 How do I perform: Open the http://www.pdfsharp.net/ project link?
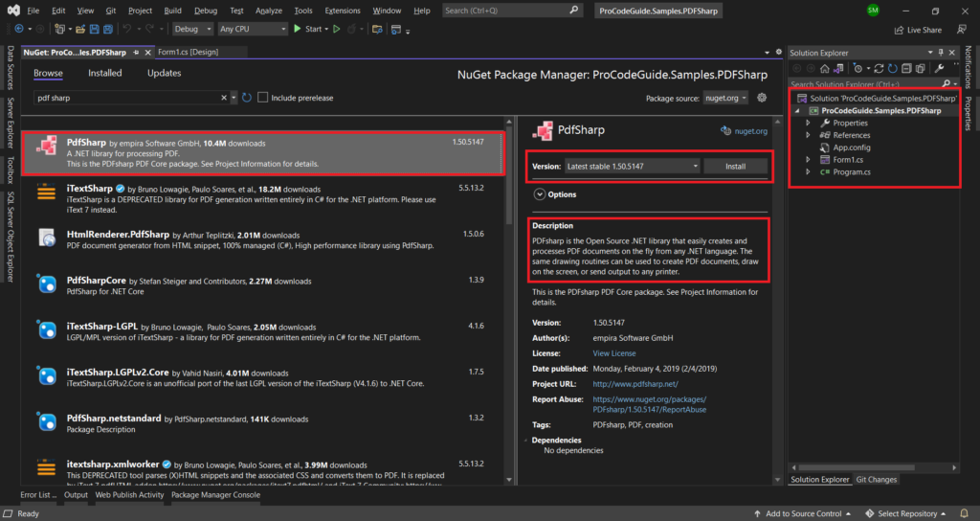[x=635, y=384]
